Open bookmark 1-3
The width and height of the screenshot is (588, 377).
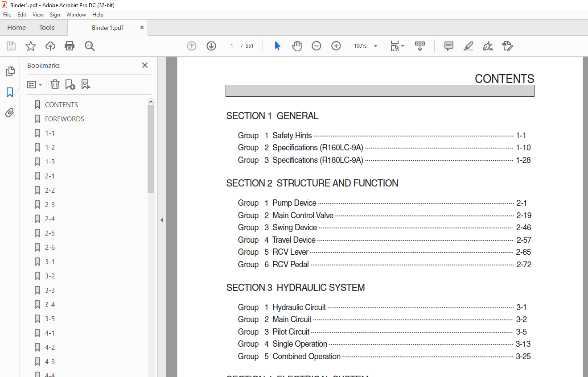tap(50, 162)
